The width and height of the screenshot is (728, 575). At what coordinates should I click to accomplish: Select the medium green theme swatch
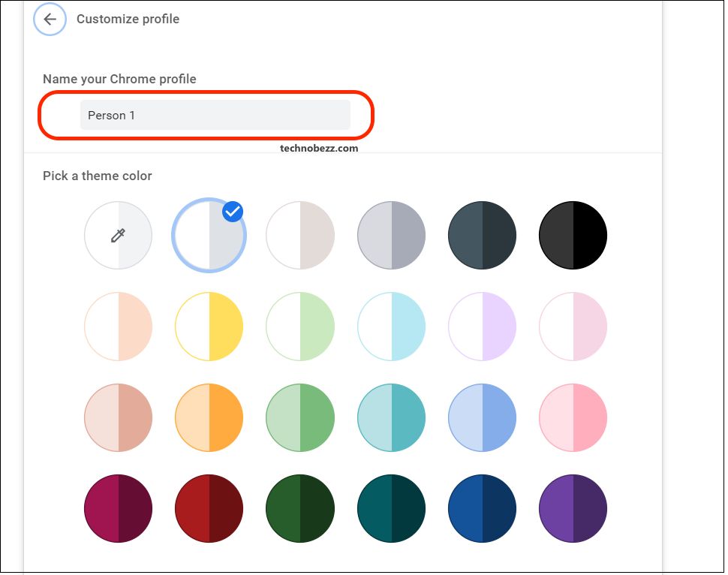coord(300,417)
